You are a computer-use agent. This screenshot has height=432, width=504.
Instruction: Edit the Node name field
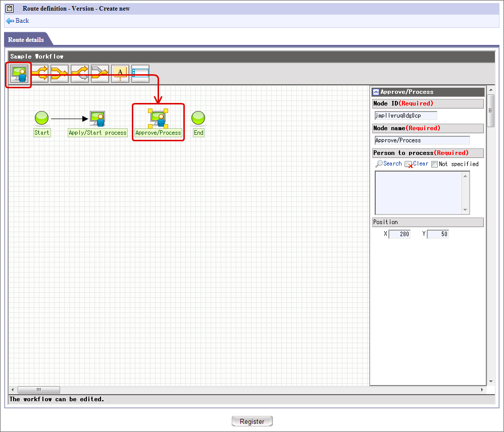(x=422, y=140)
